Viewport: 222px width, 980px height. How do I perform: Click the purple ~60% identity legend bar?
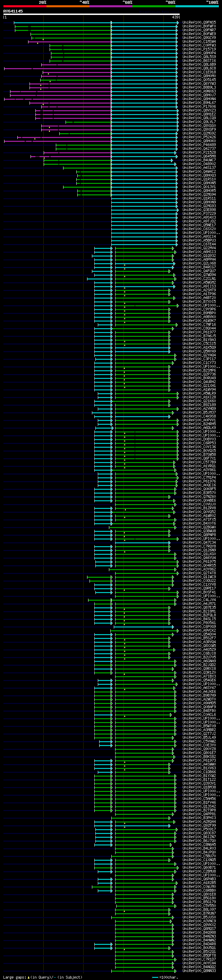pyautogui.click(x=111, y=6)
